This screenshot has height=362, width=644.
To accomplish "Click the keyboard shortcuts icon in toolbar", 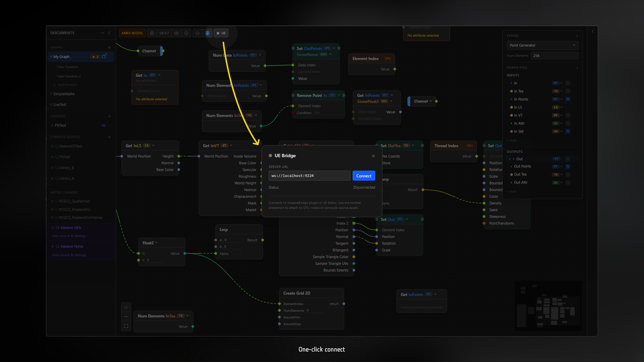I will pyautogui.click(x=176, y=33).
